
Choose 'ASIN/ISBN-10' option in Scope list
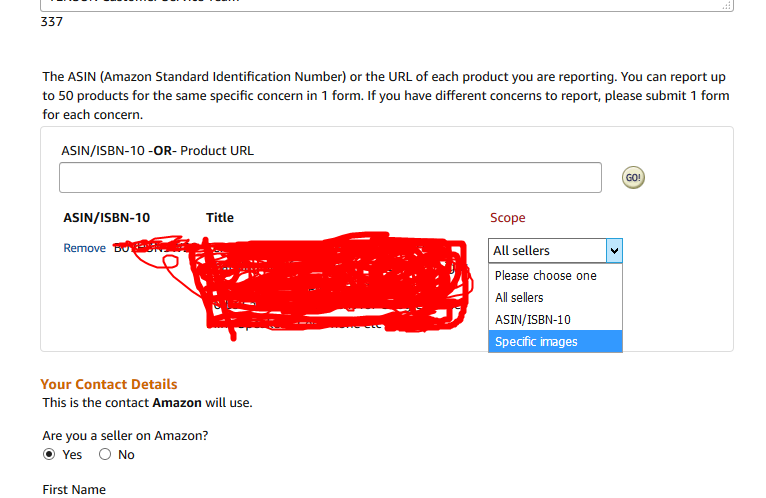[x=555, y=319]
